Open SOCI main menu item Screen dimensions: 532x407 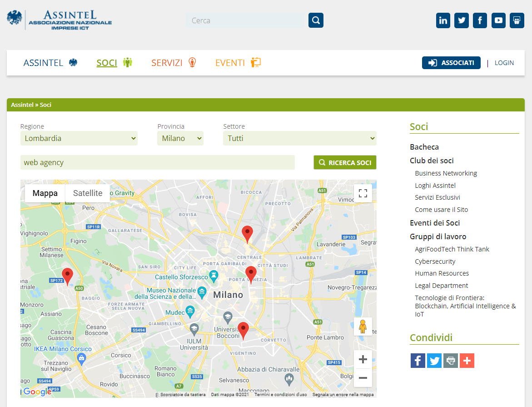(x=114, y=63)
